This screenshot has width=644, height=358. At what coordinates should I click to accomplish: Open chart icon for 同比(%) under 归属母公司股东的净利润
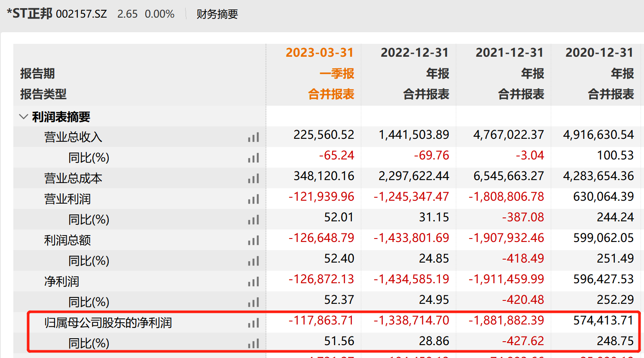click(x=253, y=343)
